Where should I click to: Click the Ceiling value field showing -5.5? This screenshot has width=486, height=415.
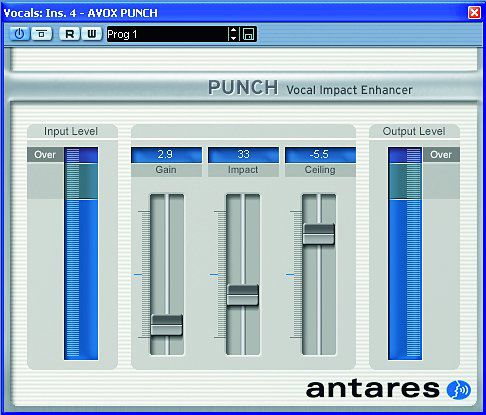(x=320, y=155)
